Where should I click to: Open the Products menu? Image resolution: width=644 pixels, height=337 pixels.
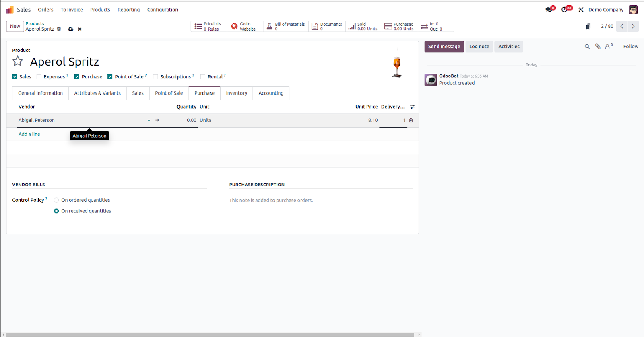100,10
